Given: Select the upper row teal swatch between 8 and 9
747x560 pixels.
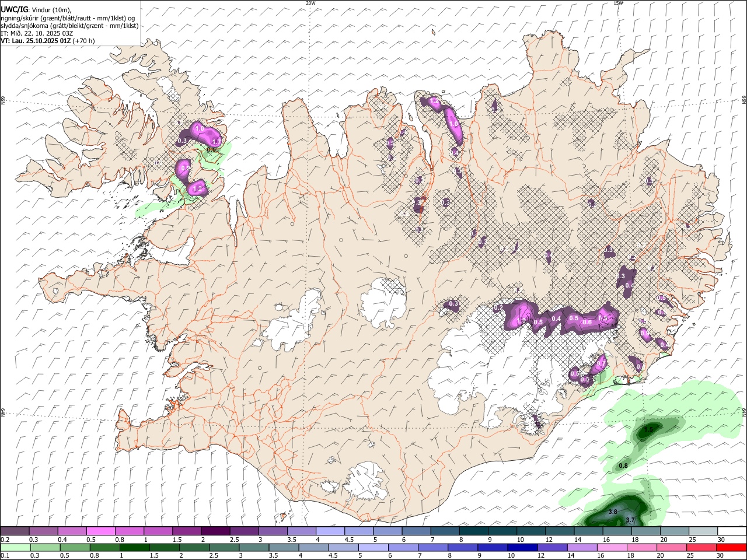Looking at the screenshot, I should click(x=473, y=531).
